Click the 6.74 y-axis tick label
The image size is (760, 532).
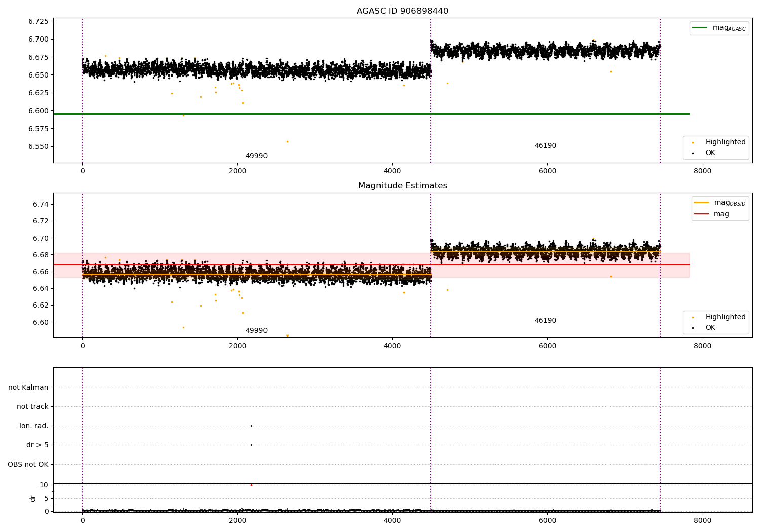tap(41, 204)
